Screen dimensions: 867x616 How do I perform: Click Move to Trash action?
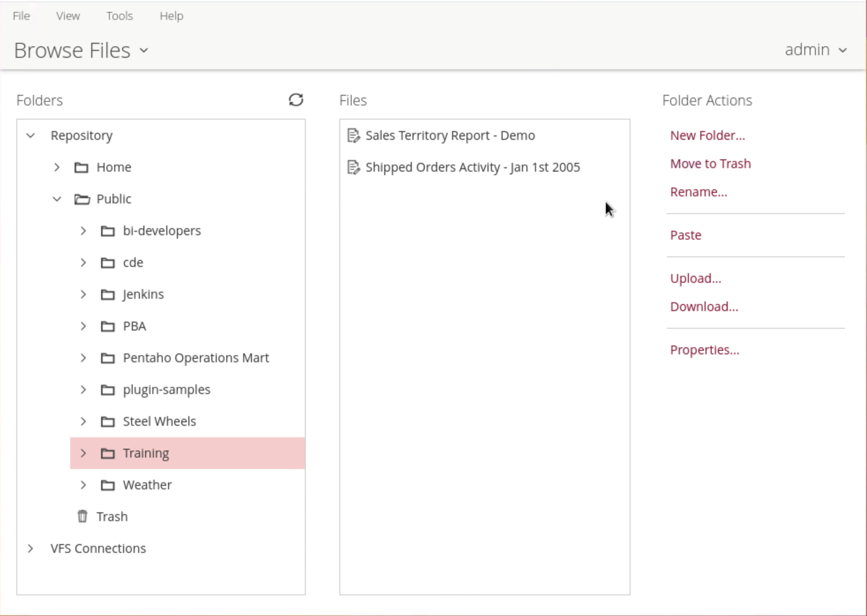click(710, 164)
